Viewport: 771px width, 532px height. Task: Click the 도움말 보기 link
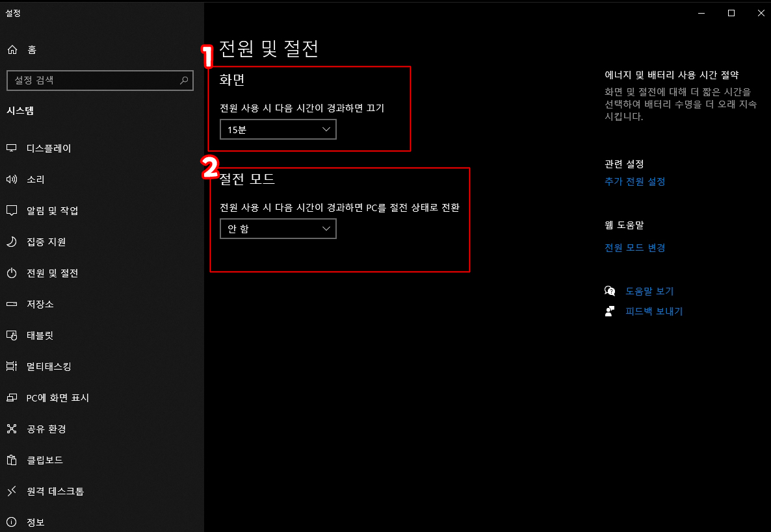tap(649, 291)
